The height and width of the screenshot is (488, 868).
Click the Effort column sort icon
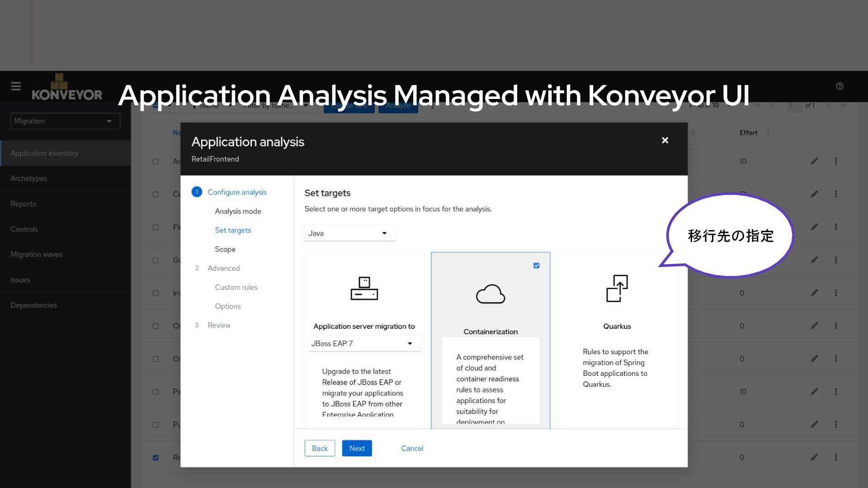(x=768, y=133)
